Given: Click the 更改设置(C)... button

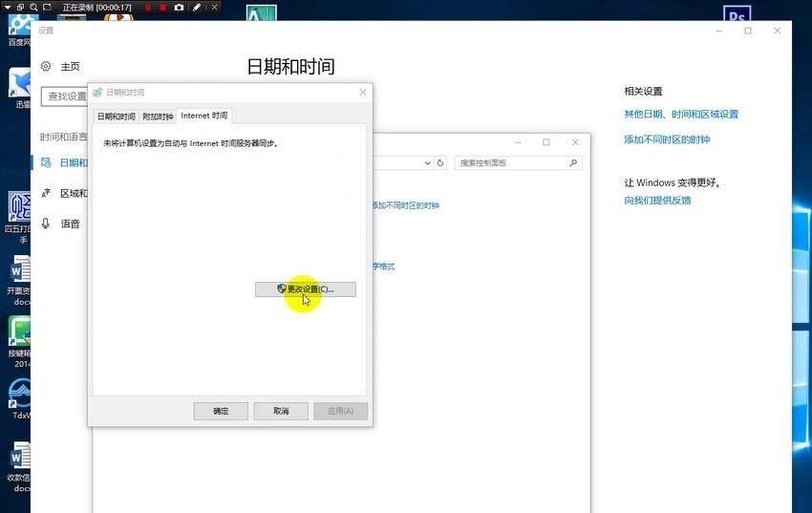Looking at the screenshot, I should 306,289.
